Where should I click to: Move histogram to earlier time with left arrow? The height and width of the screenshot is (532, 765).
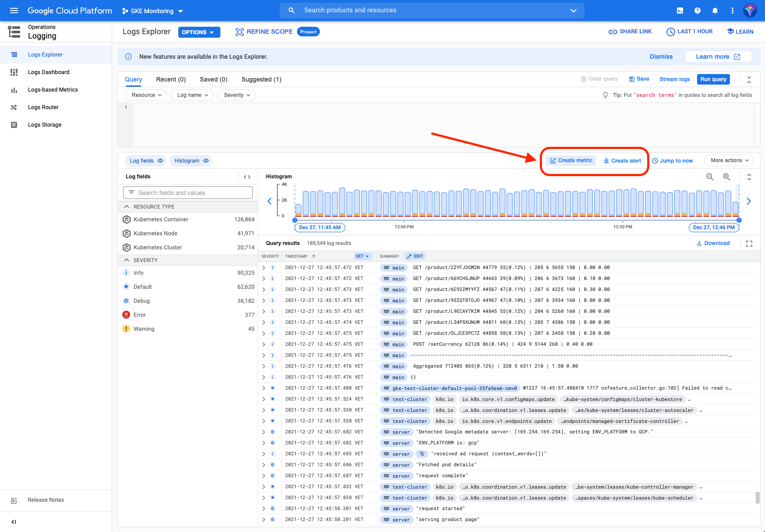point(269,201)
